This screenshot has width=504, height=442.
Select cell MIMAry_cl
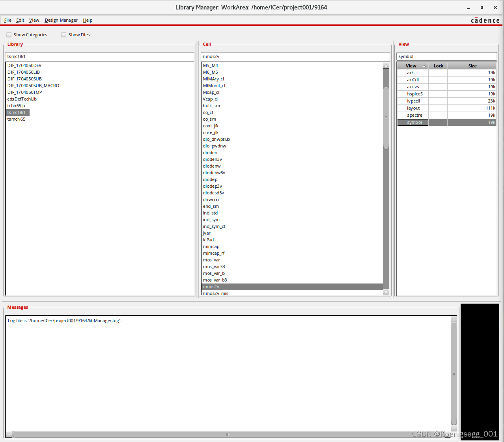[x=213, y=79]
